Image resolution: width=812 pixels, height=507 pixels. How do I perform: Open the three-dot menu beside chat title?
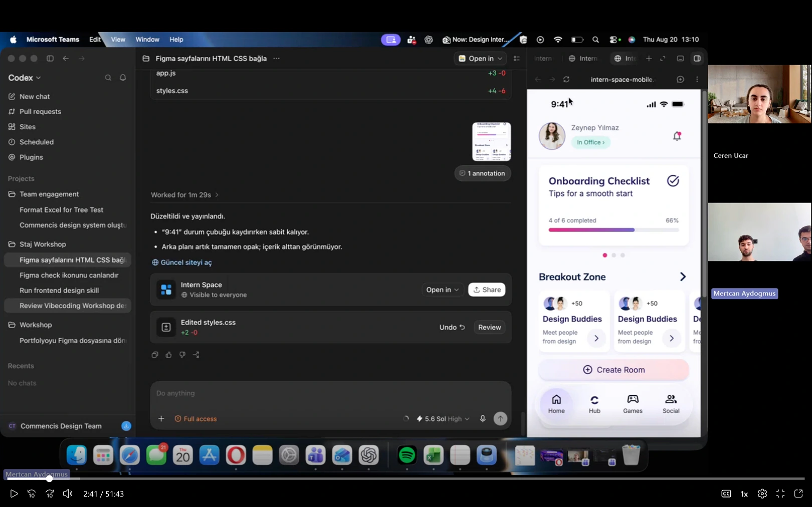[x=276, y=59]
